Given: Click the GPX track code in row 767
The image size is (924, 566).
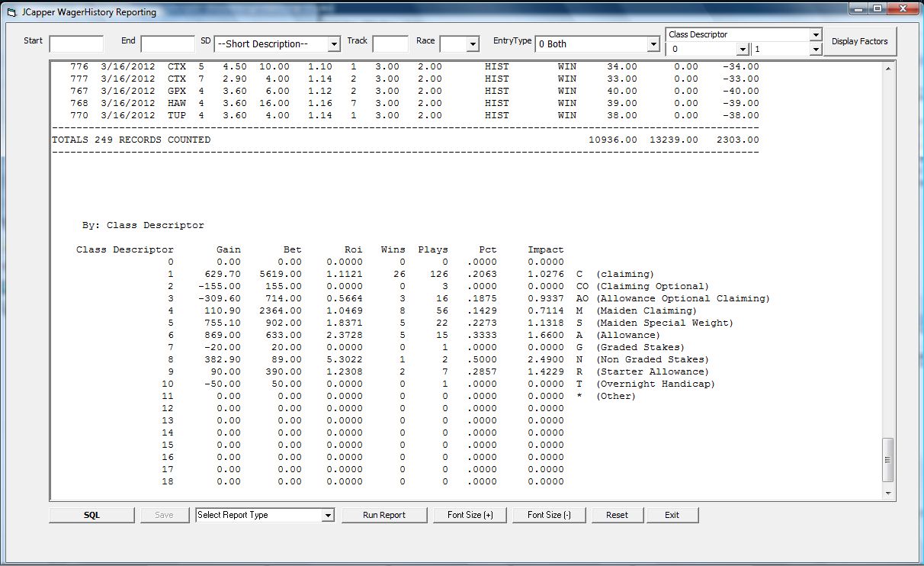Looking at the screenshot, I should 177,92.
